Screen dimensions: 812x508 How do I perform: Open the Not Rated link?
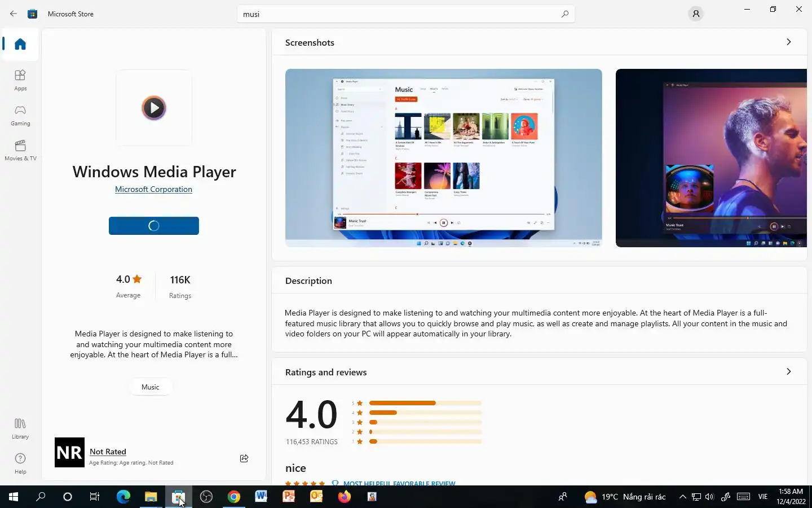[108, 452]
